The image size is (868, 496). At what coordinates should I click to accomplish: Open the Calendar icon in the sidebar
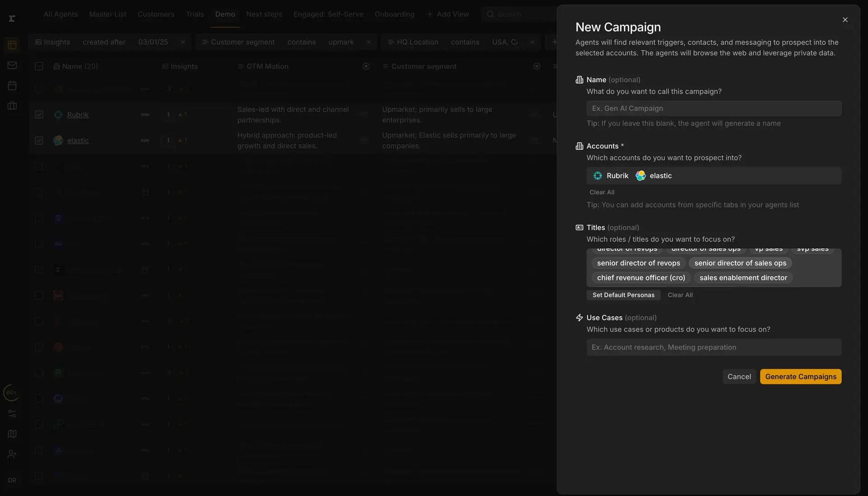pos(12,85)
